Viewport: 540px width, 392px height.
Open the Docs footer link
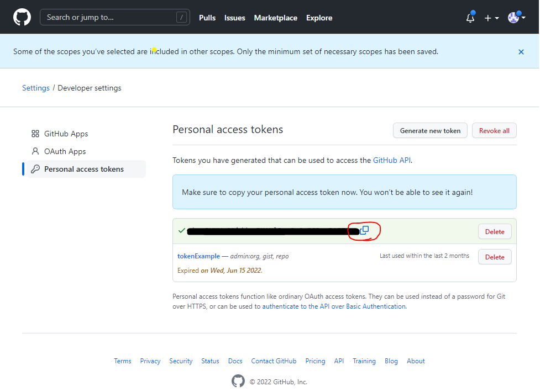235,361
